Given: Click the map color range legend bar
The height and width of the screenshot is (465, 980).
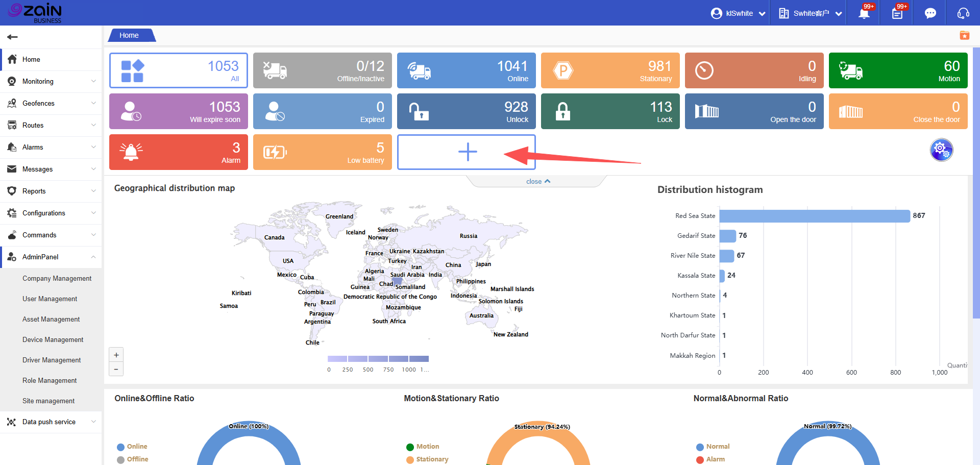Looking at the screenshot, I should pos(378,359).
